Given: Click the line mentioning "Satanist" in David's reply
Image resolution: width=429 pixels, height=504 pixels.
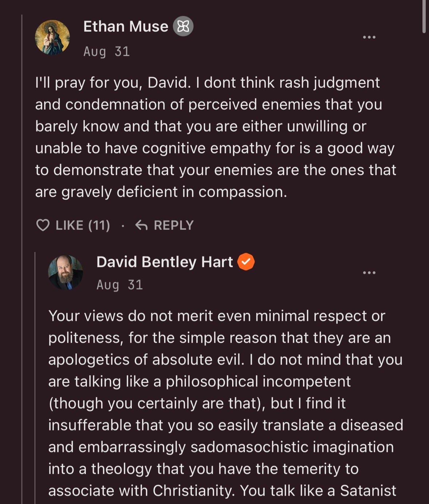Looking at the screenshot, I should click(x=222, y=491).
